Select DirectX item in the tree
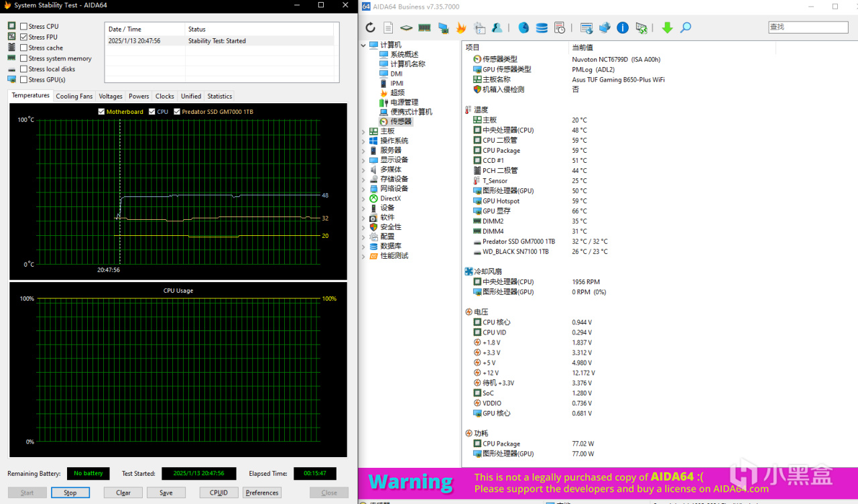 pyautogui.click(x=390, y=198)
